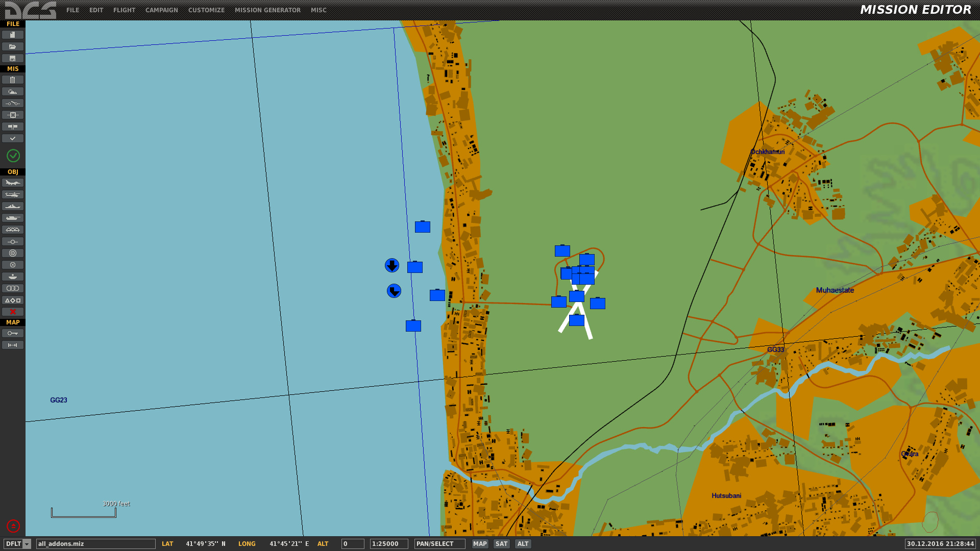Open the MISSION GENERATOR menu

[267, 10]
